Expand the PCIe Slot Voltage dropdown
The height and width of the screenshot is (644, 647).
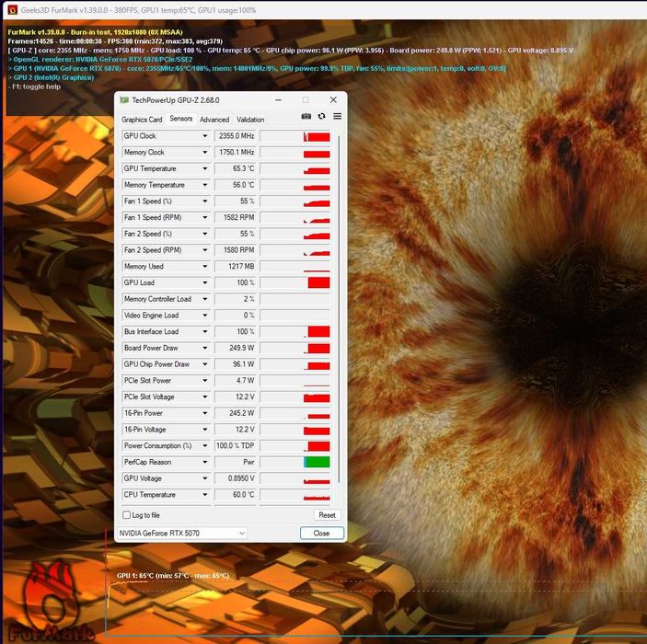coord(204,397)
